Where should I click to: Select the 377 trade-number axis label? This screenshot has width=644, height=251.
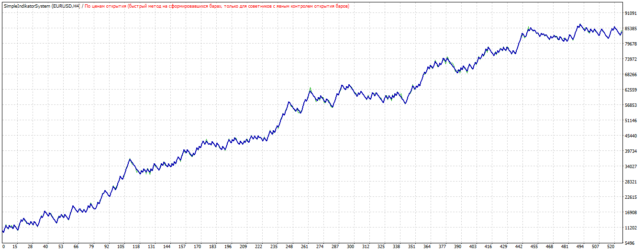click(x=443, y=247)
